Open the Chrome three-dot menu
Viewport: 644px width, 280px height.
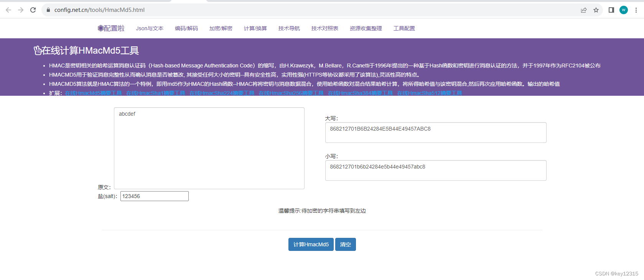[x=636, y=10]
